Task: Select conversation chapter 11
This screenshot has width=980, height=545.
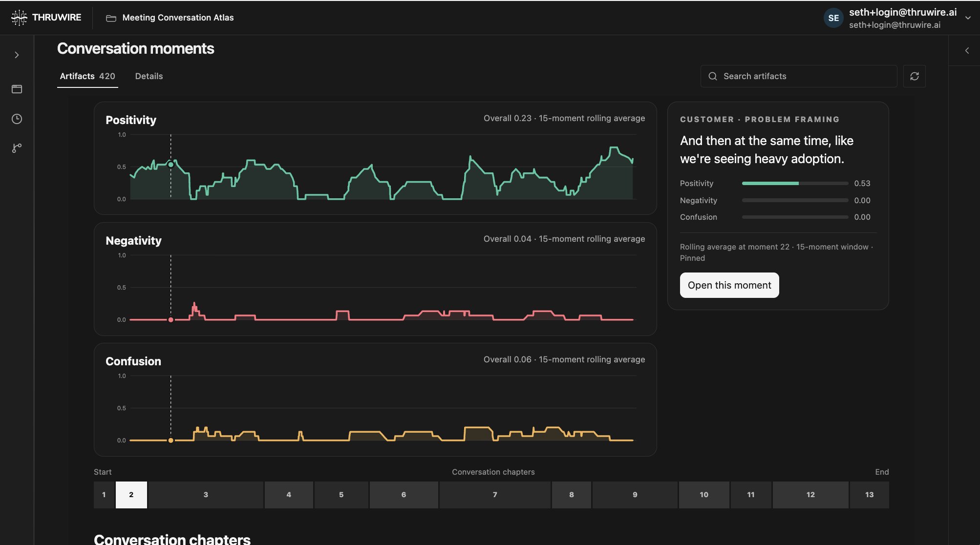Action: coord(751,495)
